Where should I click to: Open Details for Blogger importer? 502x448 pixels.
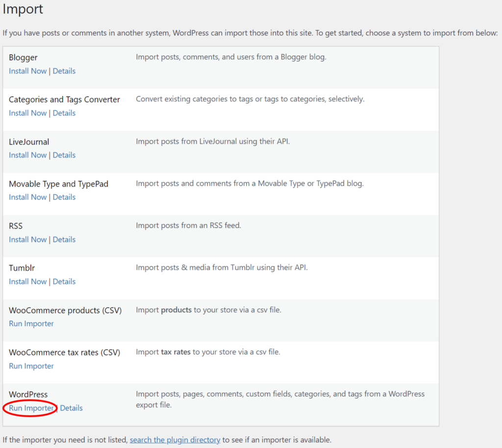pos(64,71)
